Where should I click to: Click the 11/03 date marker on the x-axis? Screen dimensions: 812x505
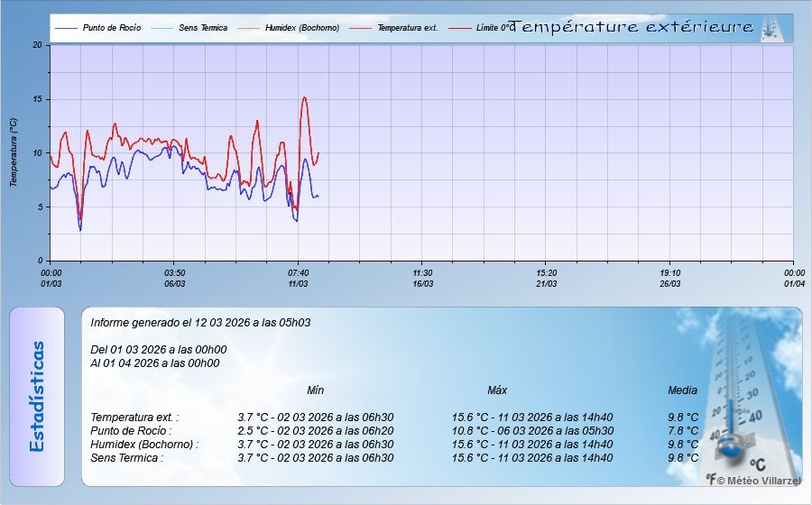coord(298,283)
